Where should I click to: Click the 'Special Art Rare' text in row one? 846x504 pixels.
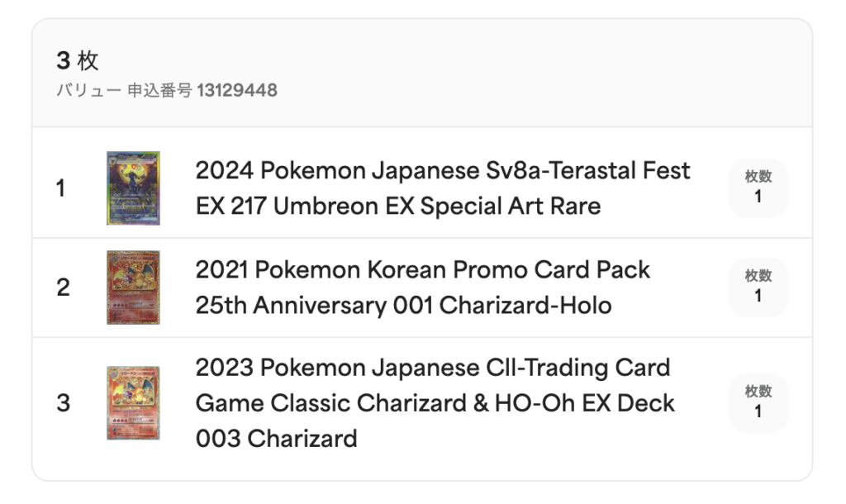pos(511,206)
